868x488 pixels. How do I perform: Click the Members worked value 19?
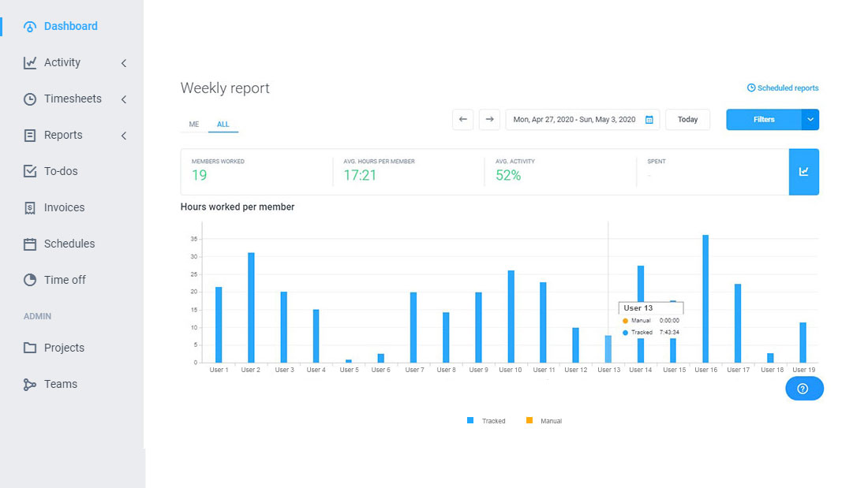pos(200,175)
